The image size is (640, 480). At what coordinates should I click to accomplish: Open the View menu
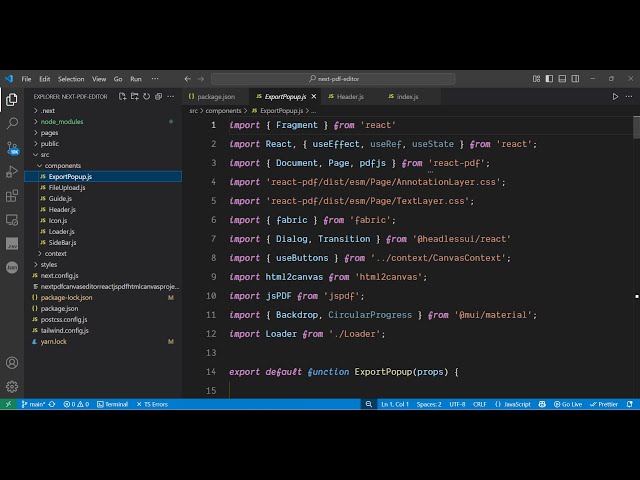click(x=99, y=79)
